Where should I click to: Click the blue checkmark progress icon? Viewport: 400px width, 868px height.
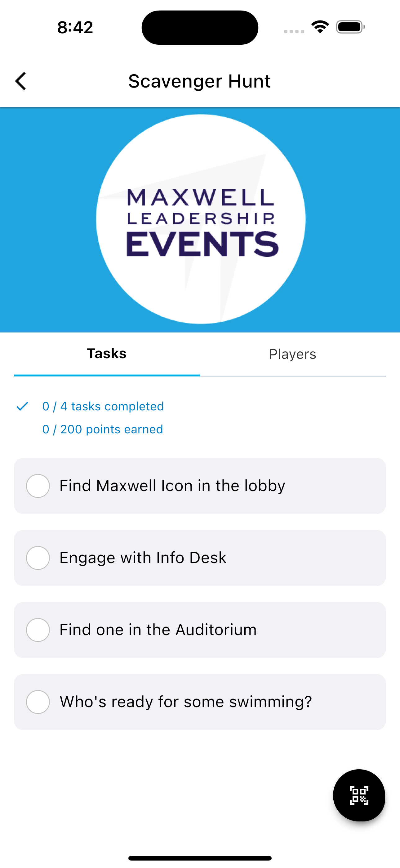coord(22,406)
